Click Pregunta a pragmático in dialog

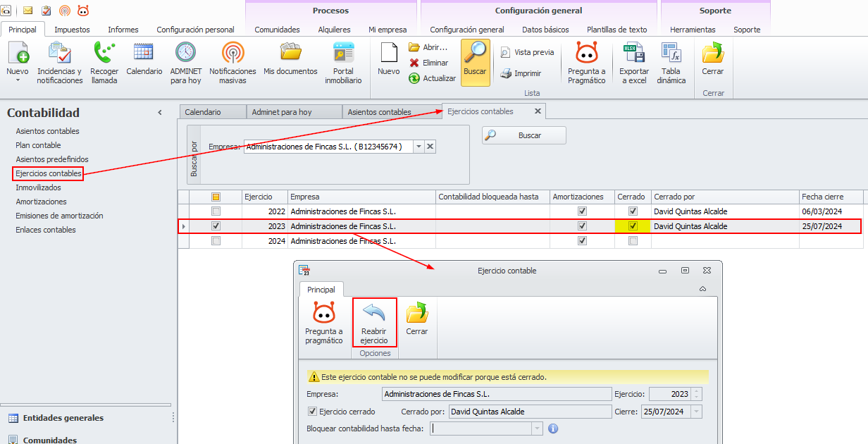(323, 323)
